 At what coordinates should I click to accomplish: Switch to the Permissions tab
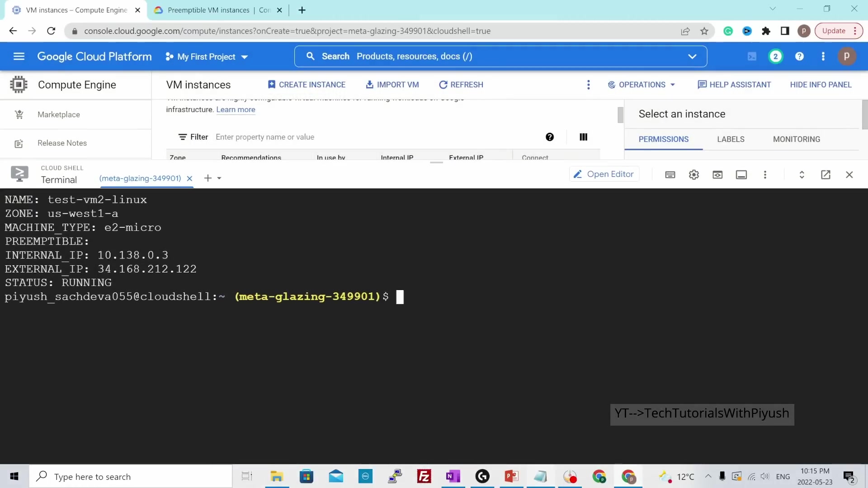pos(664,139)
